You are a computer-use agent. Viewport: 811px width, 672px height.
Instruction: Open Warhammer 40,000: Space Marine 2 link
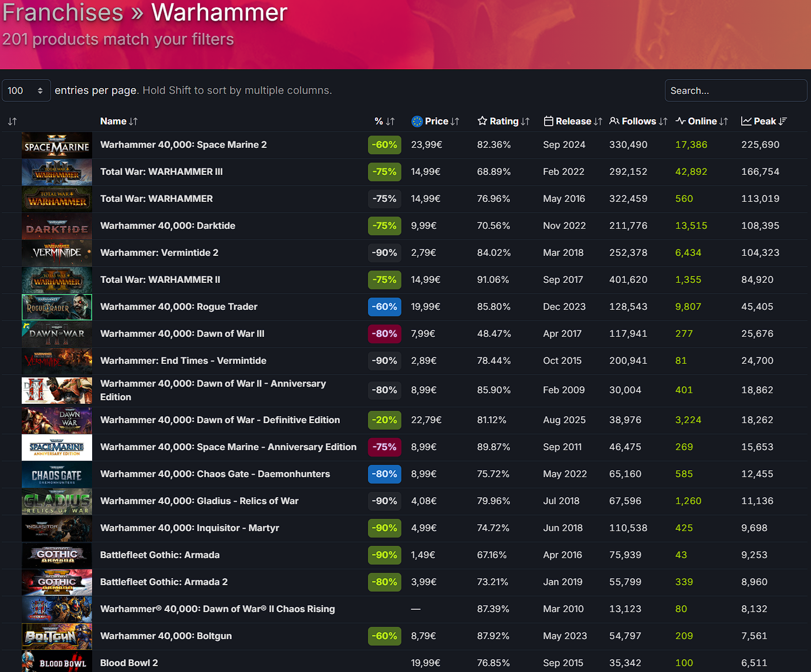[x=183, y=144]
